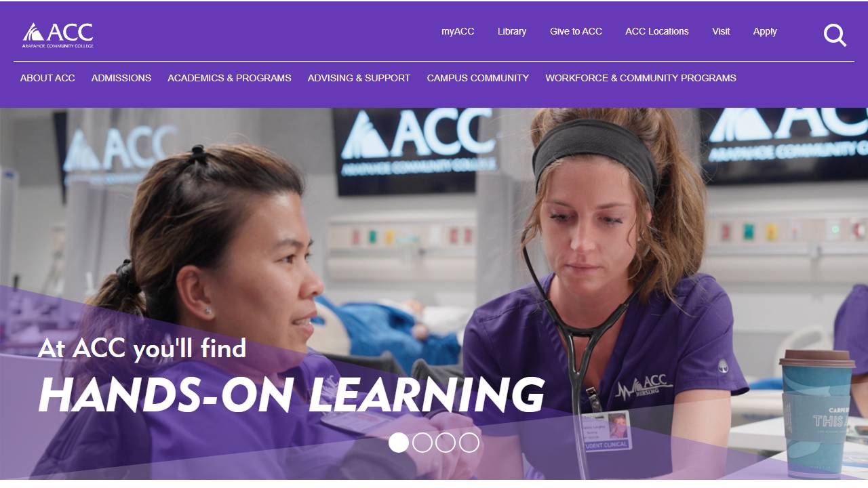Expand the Academics & Programs menu
The width and height of the screenshot is (868, 488).
pyautogui.click(x=229, y=78)
